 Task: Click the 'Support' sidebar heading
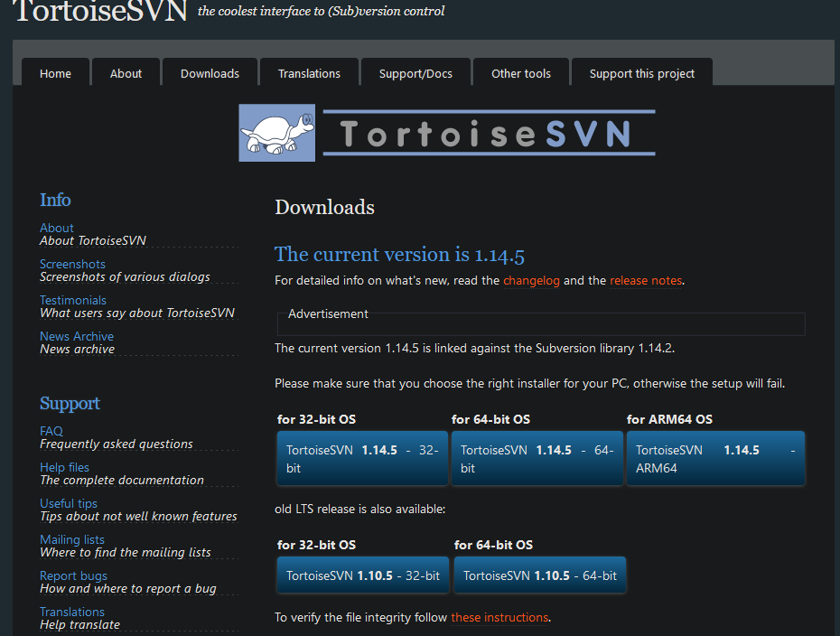click(x=70, y=404)
